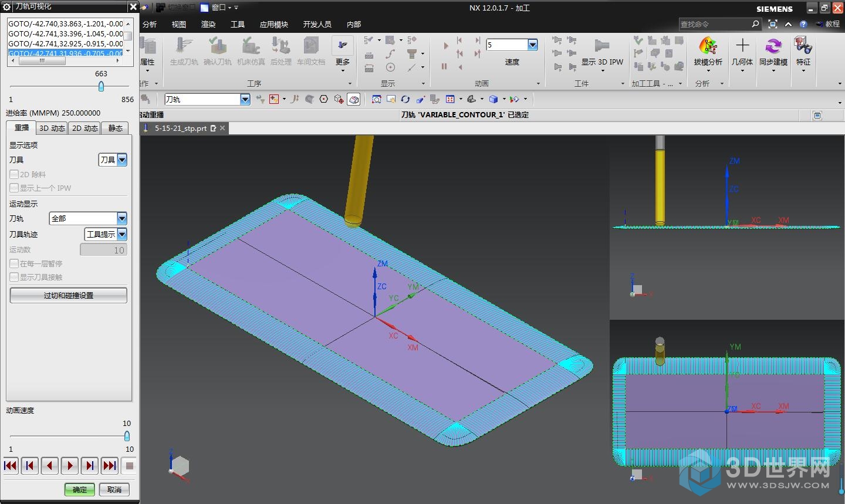Image resolution: width=845 pixels, height=504 pixels.
Task: Toggle full screen icon near search
Action: (x=773, y=24)
